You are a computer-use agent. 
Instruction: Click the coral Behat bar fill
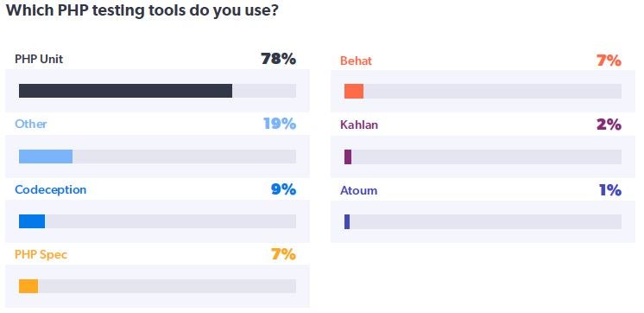(354, 92)
